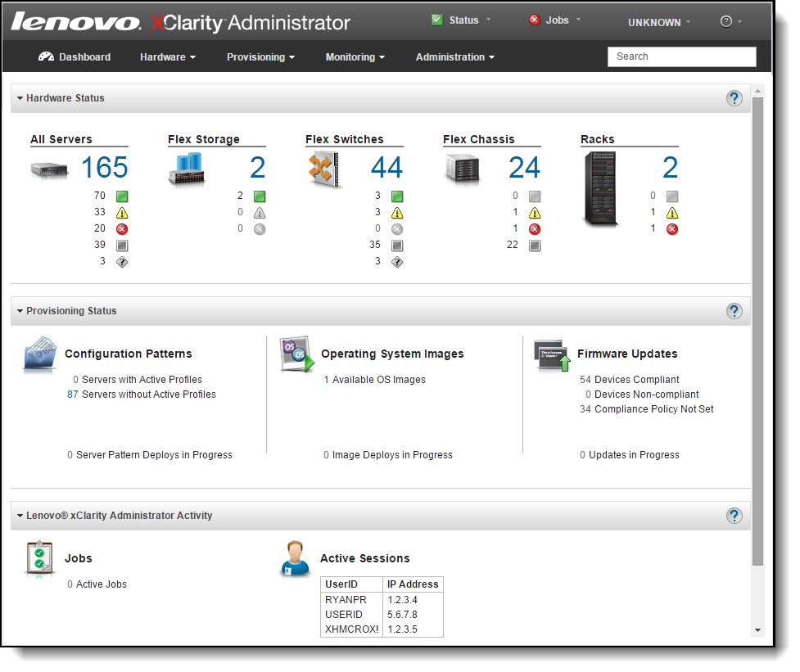Click the red critical icon under Flex Chassis
The width and height of the screenshot is (800, 672).
(x=535, y=229)
